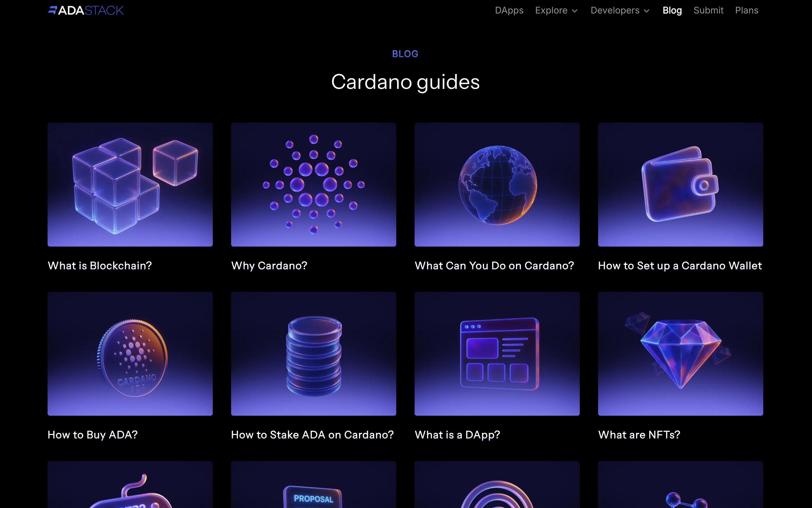Image resolution: width=812 pixels, height=508 pixels.
Task: Open the Plans nav link
Action: tap(747, 10)
